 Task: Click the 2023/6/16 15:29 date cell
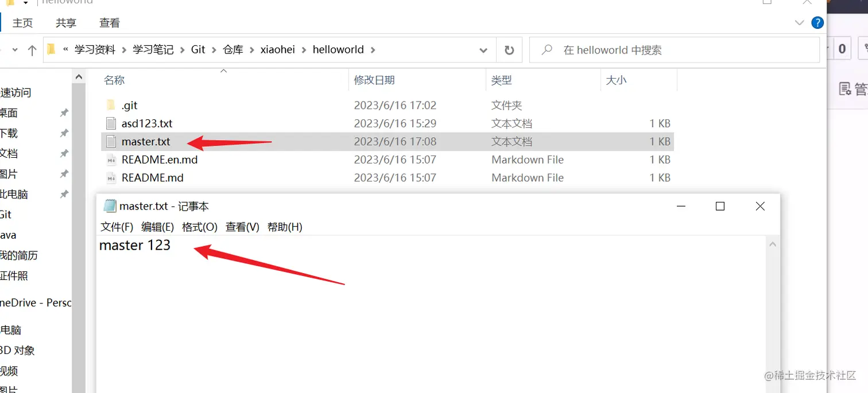pos(395,123)
